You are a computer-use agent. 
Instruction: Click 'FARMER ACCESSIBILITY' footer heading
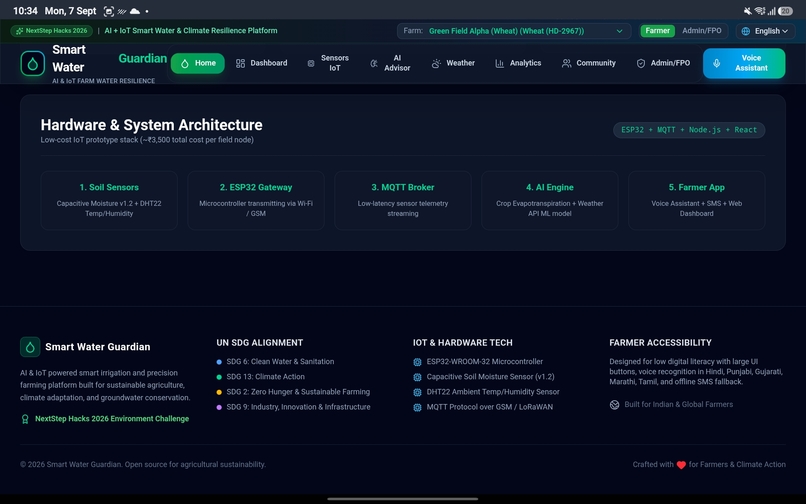tap(661, 343)
